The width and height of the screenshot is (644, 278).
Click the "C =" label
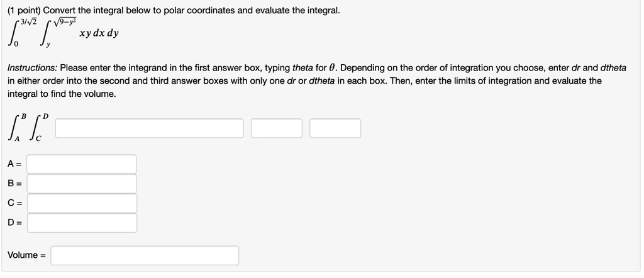(14, 203)
